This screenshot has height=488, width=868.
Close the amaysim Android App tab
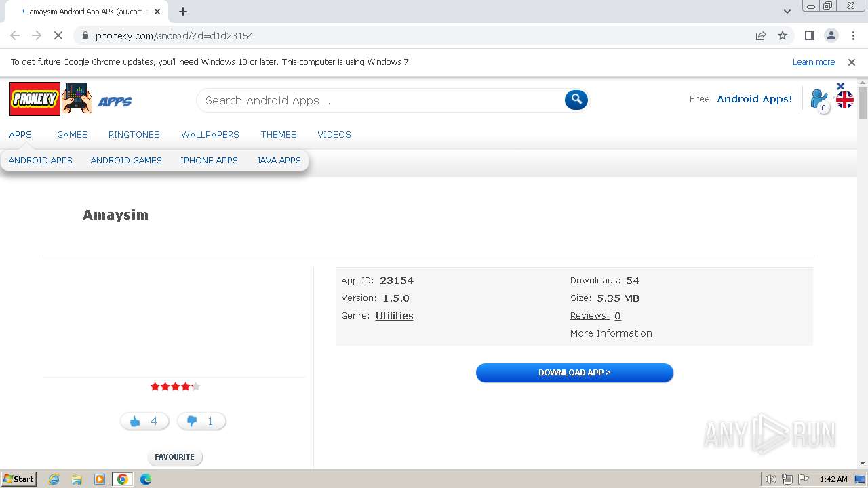[157, 12]
